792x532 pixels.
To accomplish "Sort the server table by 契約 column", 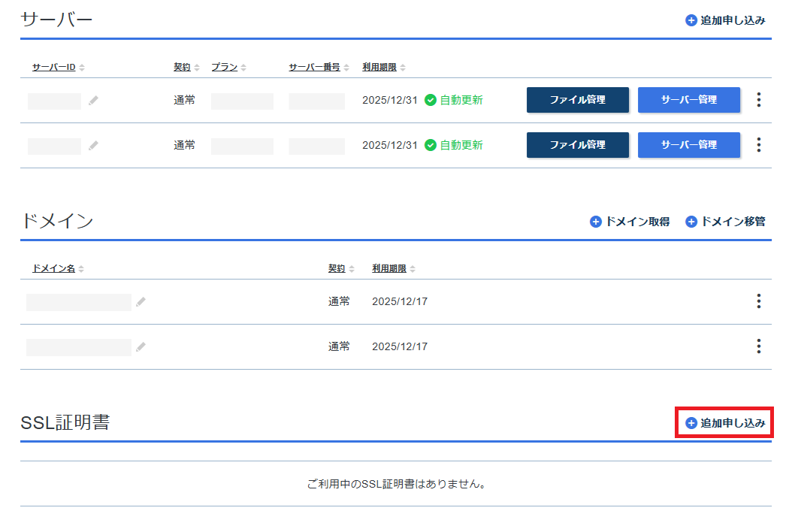I will 186,67.
